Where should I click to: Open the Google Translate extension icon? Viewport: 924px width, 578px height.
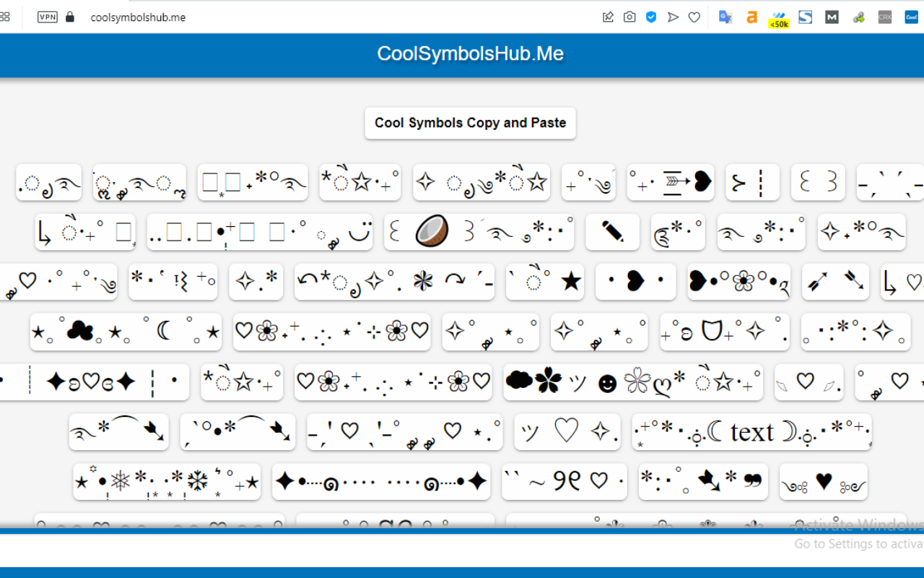point(725,17)
